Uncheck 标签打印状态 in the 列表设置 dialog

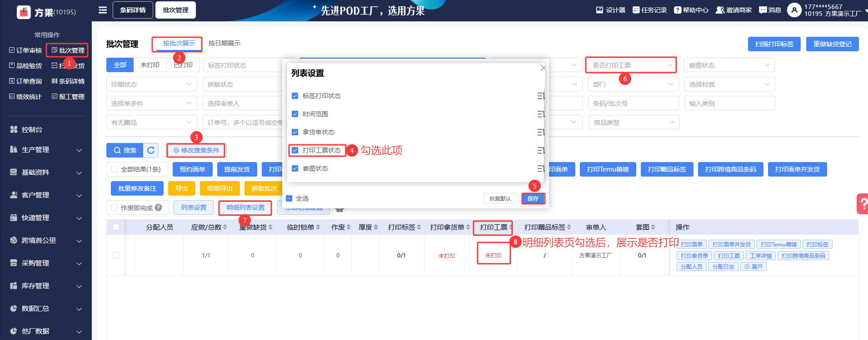pyautogui.click(x=295, y=96)
